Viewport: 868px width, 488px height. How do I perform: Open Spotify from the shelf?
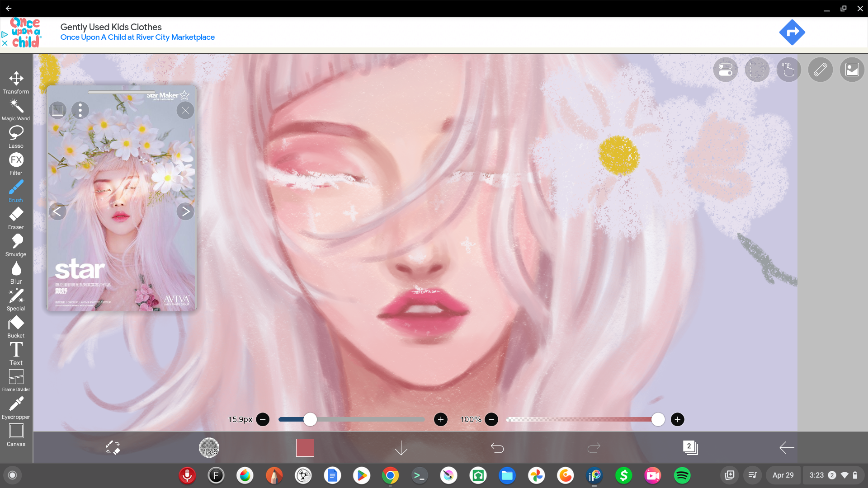click(682, 475)
